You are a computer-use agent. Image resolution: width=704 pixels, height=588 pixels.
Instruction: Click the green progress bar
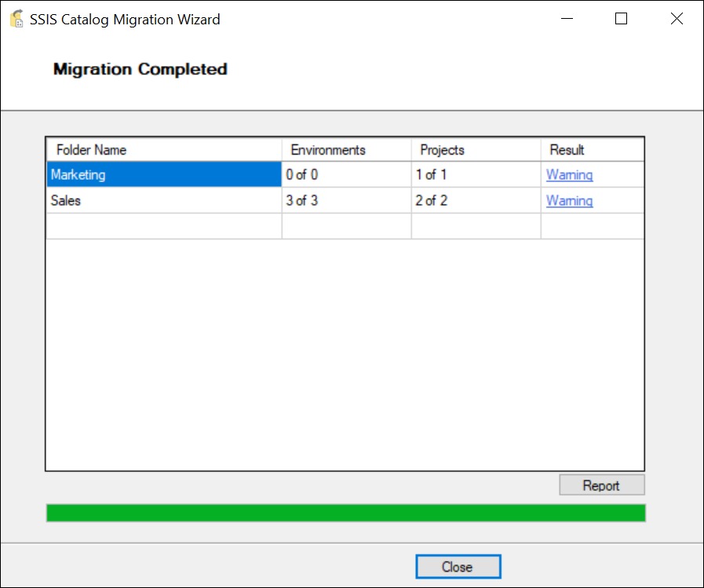[345, 513]
